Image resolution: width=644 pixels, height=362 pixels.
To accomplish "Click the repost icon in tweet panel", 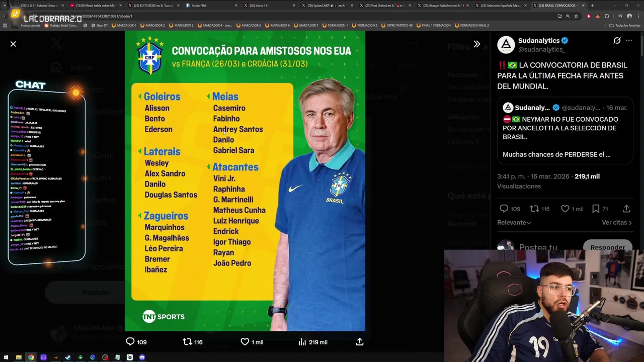I will [534, 209].
